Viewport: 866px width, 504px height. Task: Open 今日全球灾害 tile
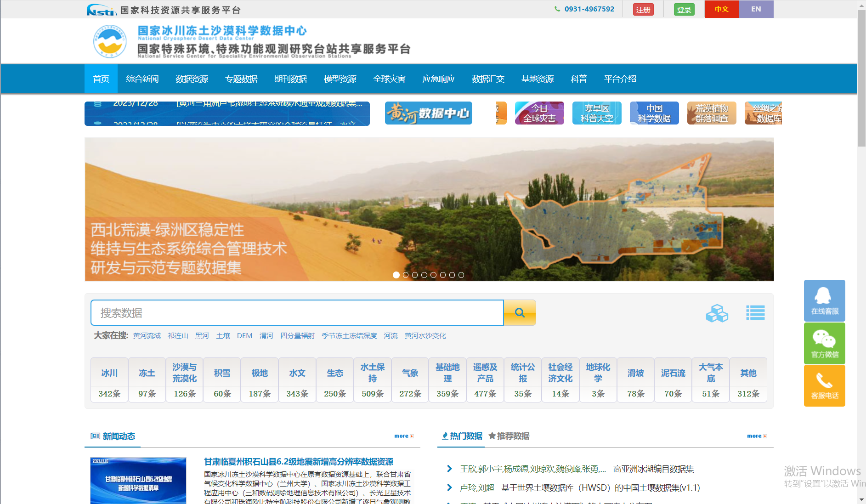click(x=539, y=113)
